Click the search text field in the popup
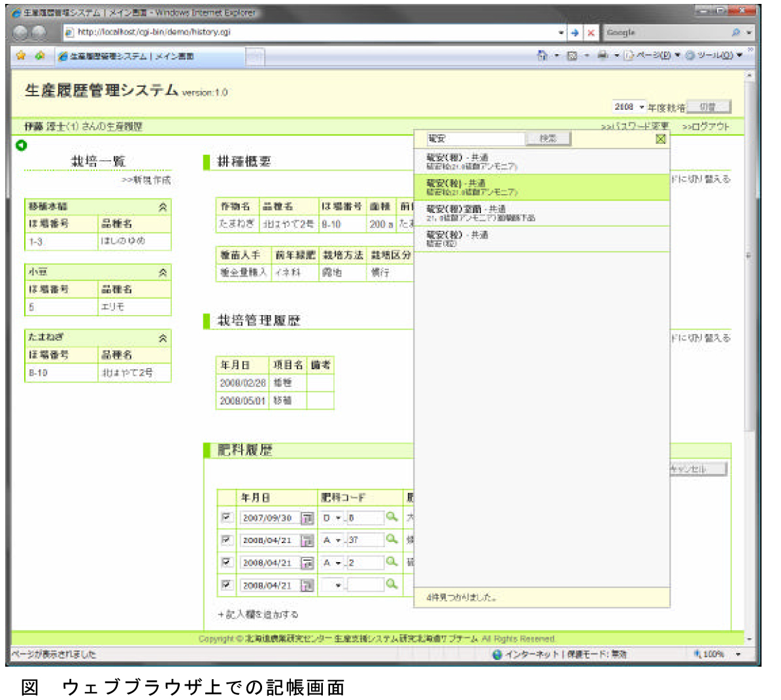 pos(475,139)
